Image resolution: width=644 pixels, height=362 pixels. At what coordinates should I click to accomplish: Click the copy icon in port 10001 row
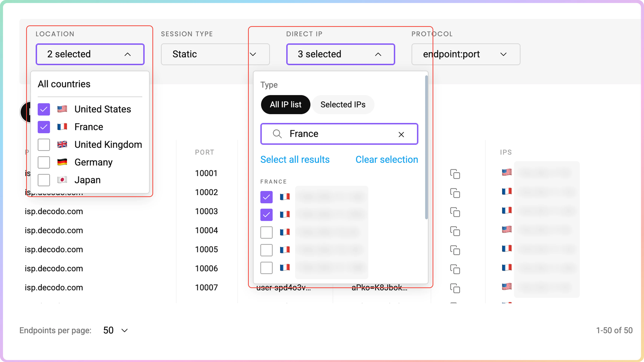pyautogui.click(x=455, y=174)
